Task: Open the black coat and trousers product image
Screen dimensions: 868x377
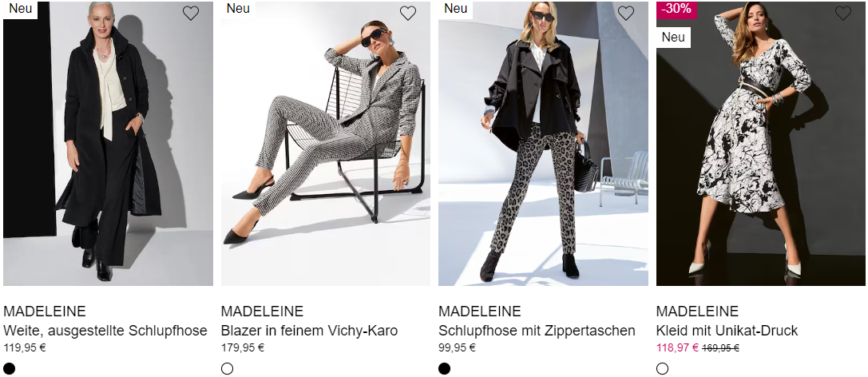Action: [108, 144]
